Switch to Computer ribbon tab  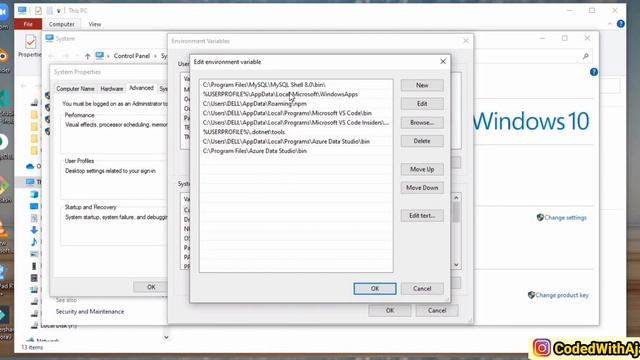point(62,24)
